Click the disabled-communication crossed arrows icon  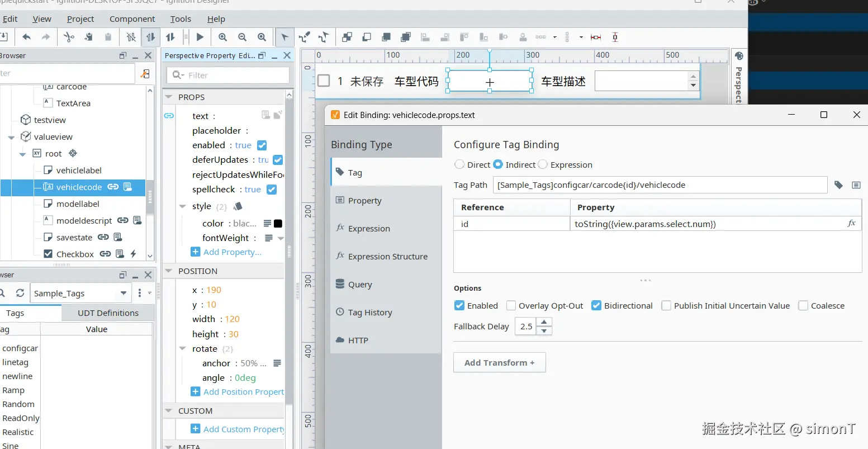(x=131, y=37)
